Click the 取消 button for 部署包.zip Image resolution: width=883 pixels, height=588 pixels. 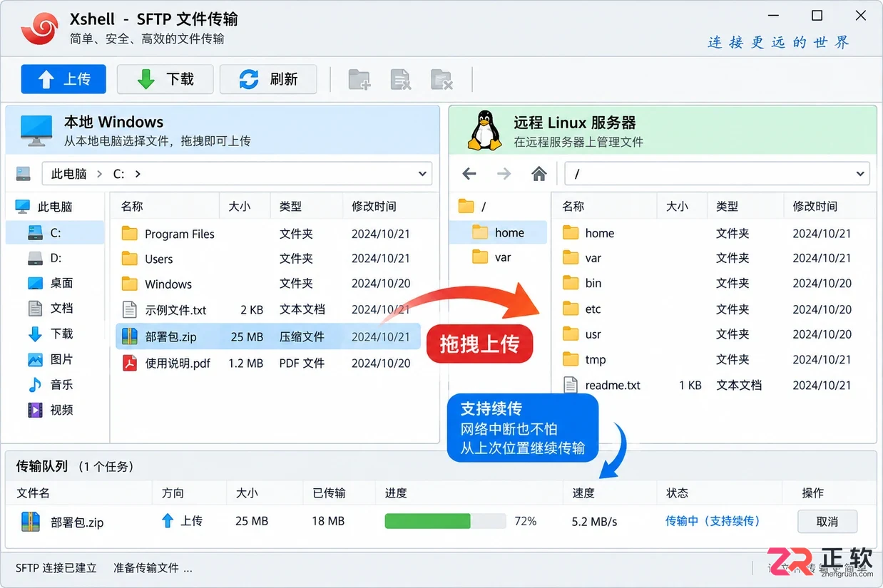[x=827, y=521]
